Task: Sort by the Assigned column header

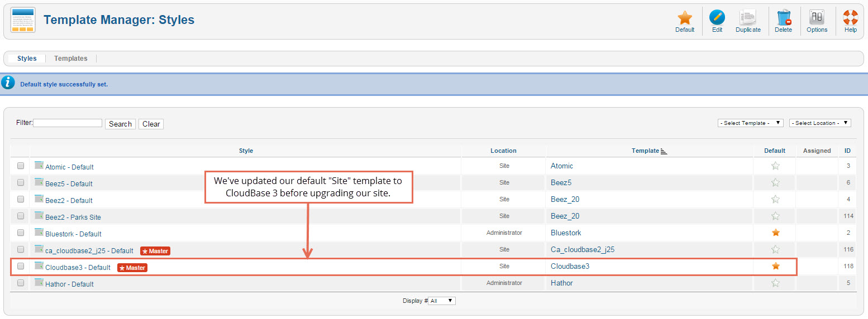Action: click(x=817, y=151)
